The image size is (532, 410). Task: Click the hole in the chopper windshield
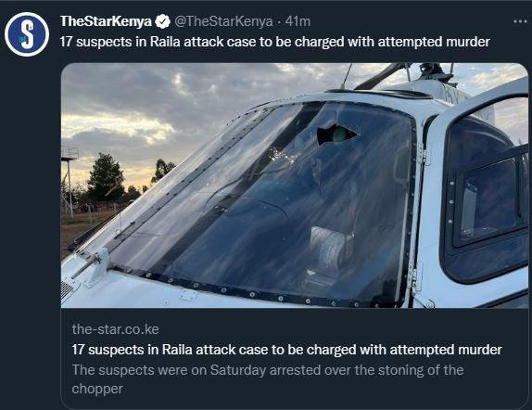tap(336, 135)
